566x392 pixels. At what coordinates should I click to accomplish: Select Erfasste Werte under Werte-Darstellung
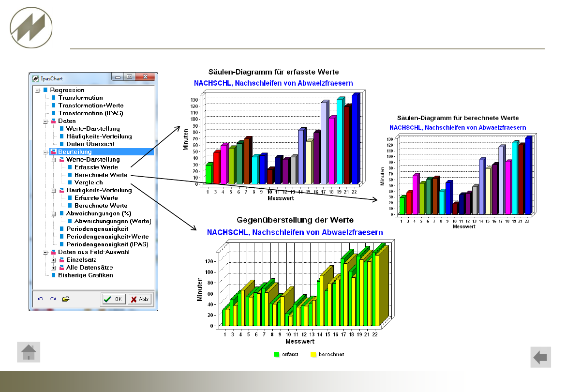point(96,167)
